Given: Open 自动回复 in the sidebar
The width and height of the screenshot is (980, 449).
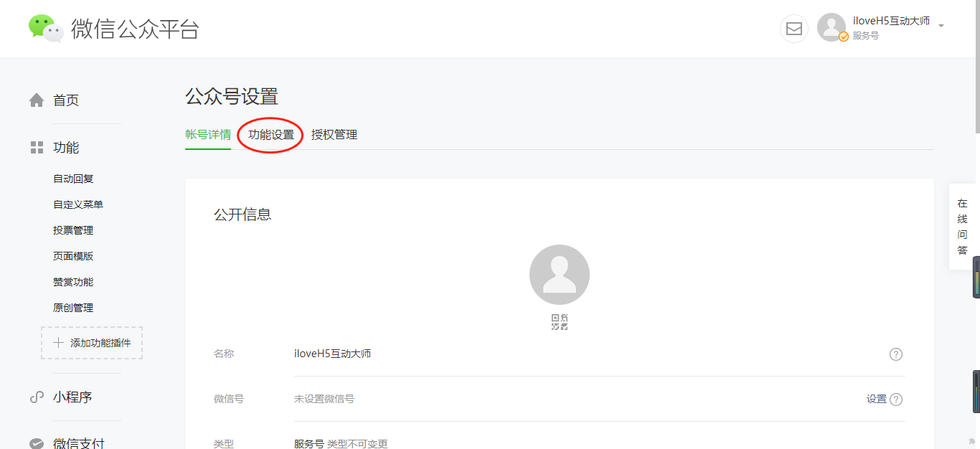Looking at the screenshot, I should (73, 179).
